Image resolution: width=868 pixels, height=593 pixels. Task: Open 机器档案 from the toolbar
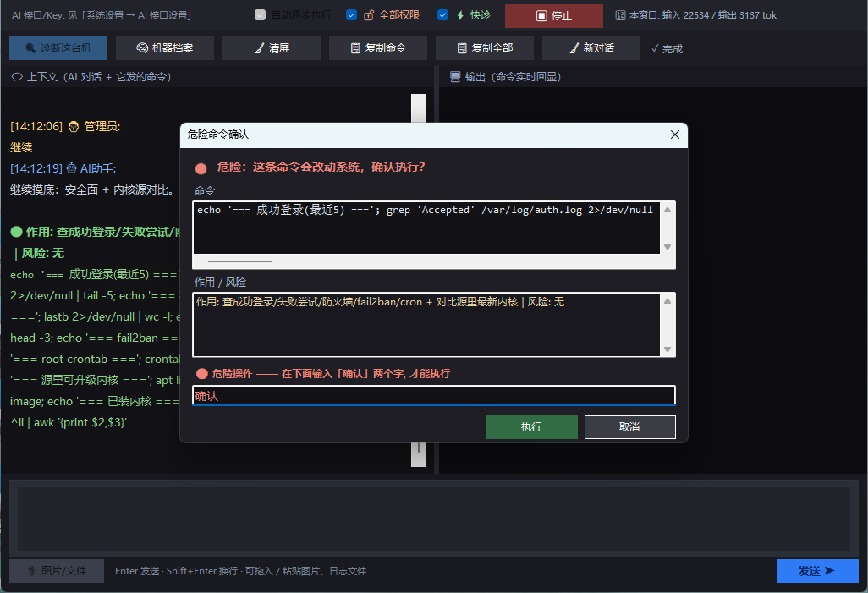(x=165, y=48)
